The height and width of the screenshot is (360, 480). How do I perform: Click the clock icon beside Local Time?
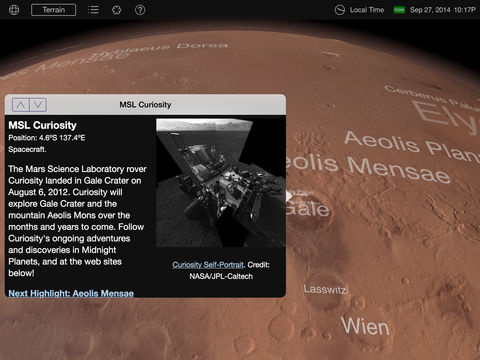point(340,10)
